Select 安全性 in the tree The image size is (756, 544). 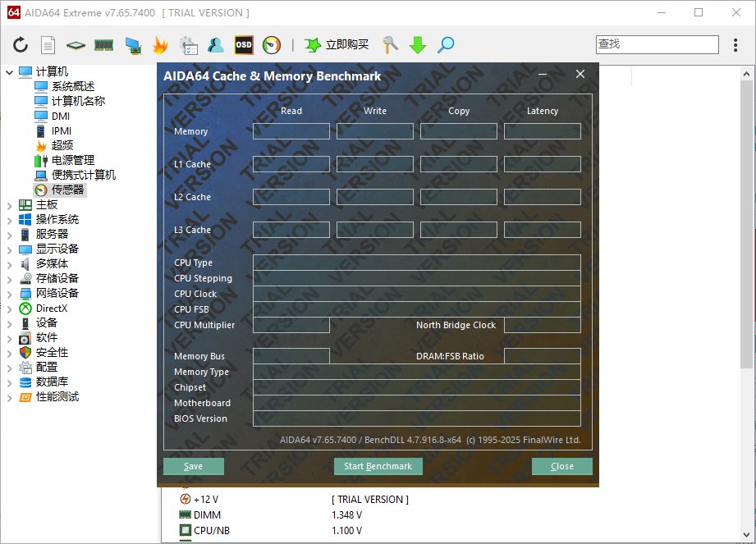click(x=52, y=353)
